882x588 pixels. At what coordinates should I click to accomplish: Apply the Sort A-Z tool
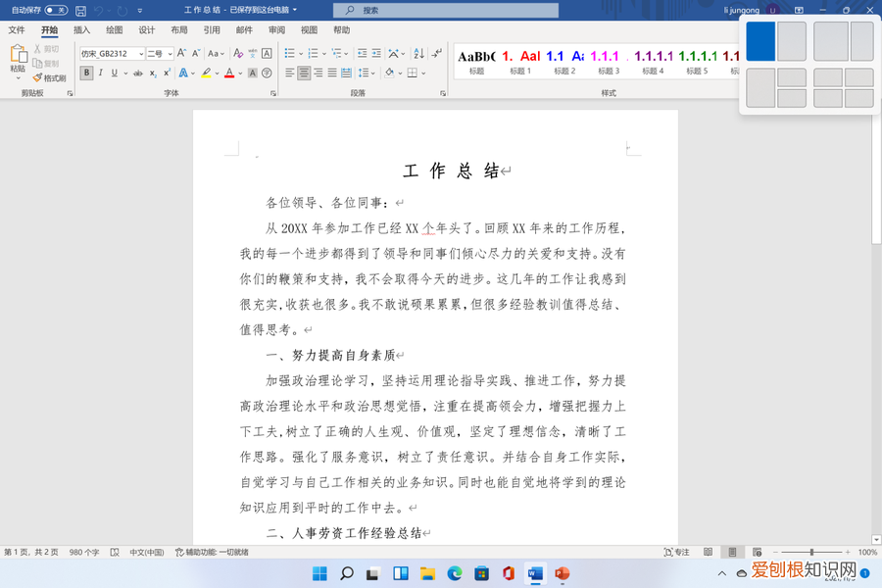[x=418, y=53]
